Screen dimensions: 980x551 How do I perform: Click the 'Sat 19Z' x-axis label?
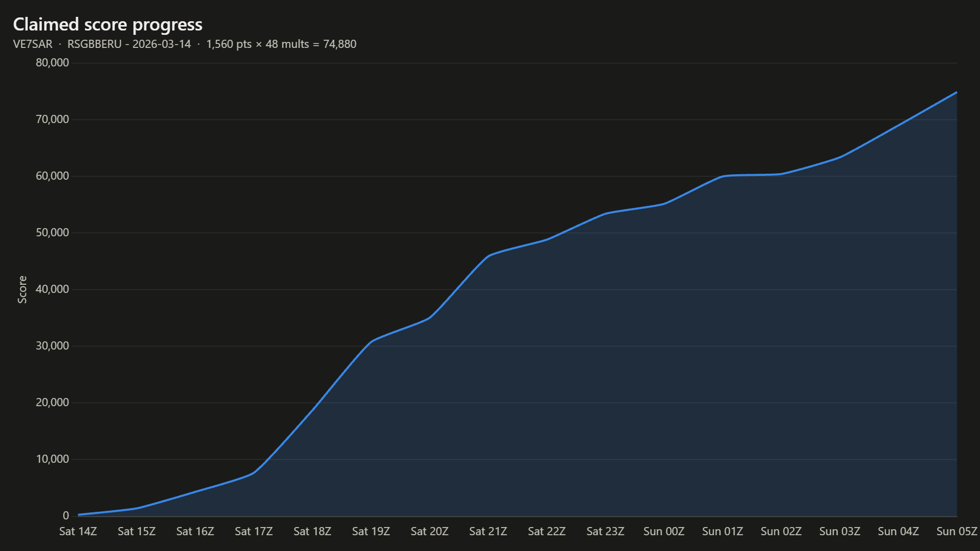pyautogui.click(x=371, y=531)
